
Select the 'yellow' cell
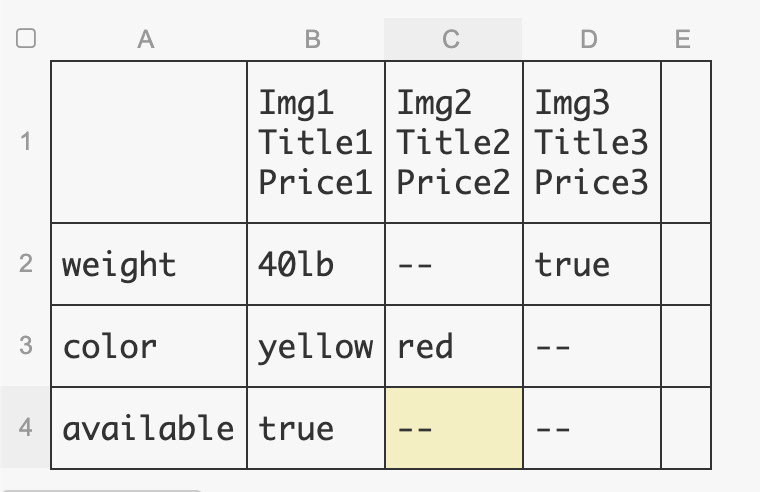(x=316, y=346)
